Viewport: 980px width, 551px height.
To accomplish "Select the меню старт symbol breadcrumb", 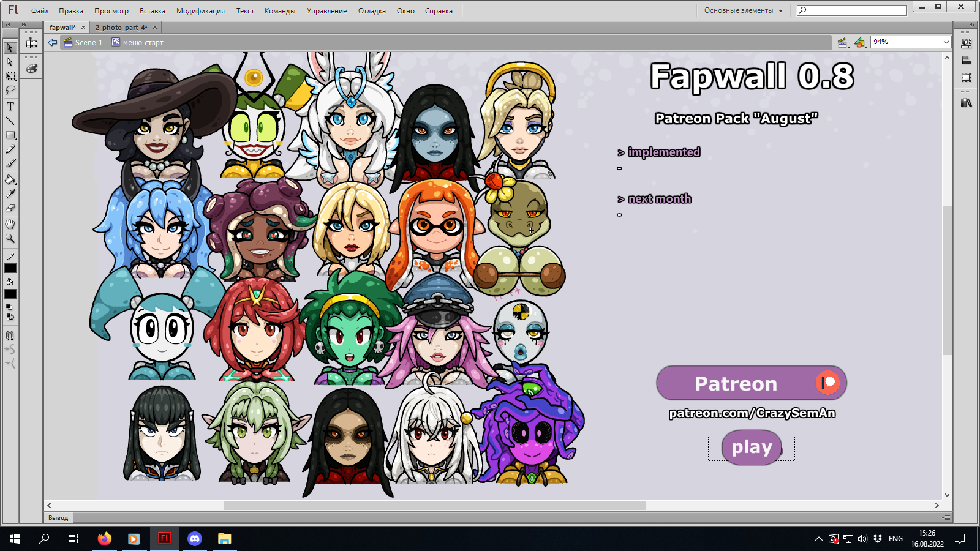I will pos(138,42).
